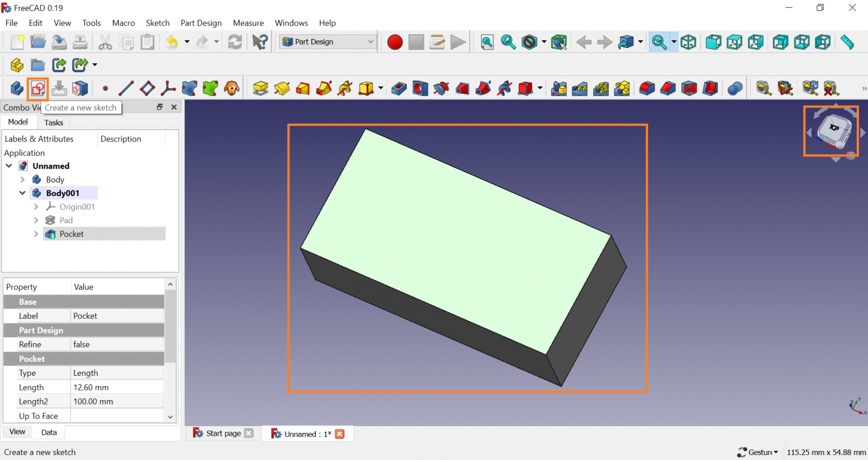Select the Pad tool icon
The image size is (868, 460).
tap(261, 89)
